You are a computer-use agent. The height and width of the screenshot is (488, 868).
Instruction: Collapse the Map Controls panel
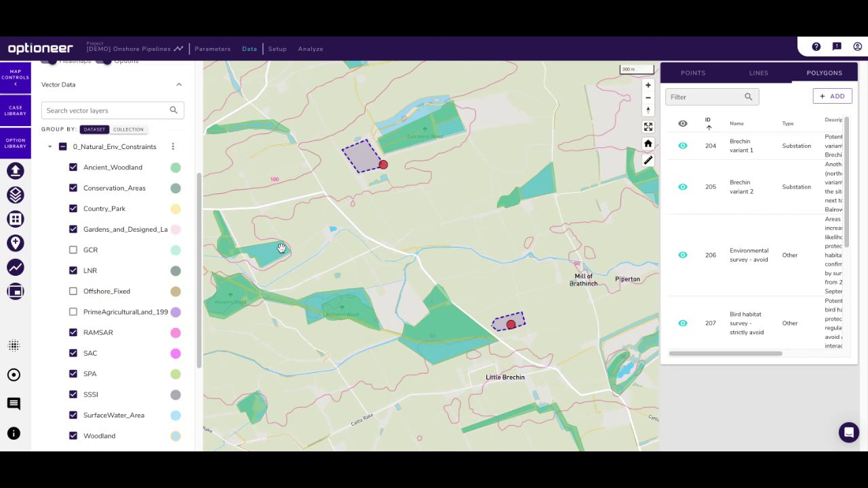tap(16, 77)
